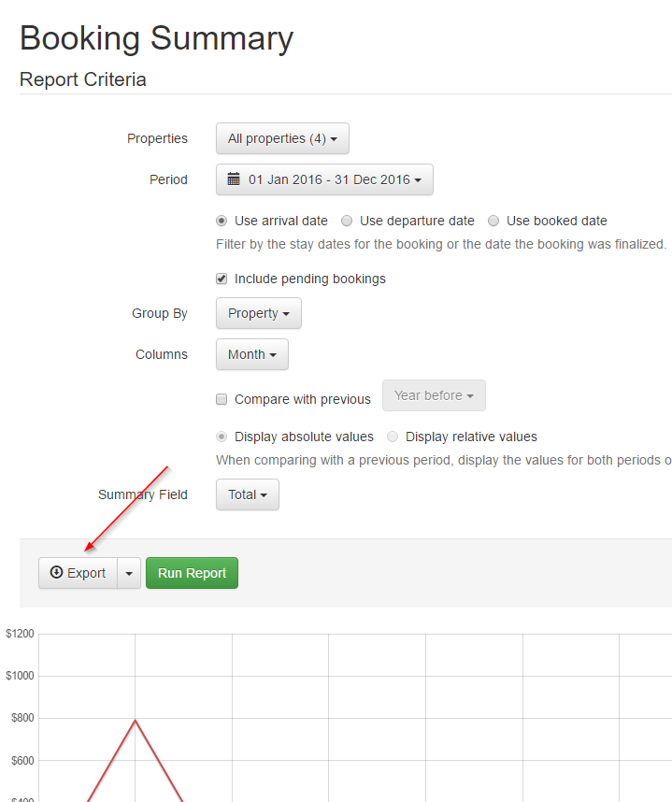This screenshot has width=672, height=802.
Task: Click the red line peak on chart
Action: pyautogui.click(x=136, y=720)
